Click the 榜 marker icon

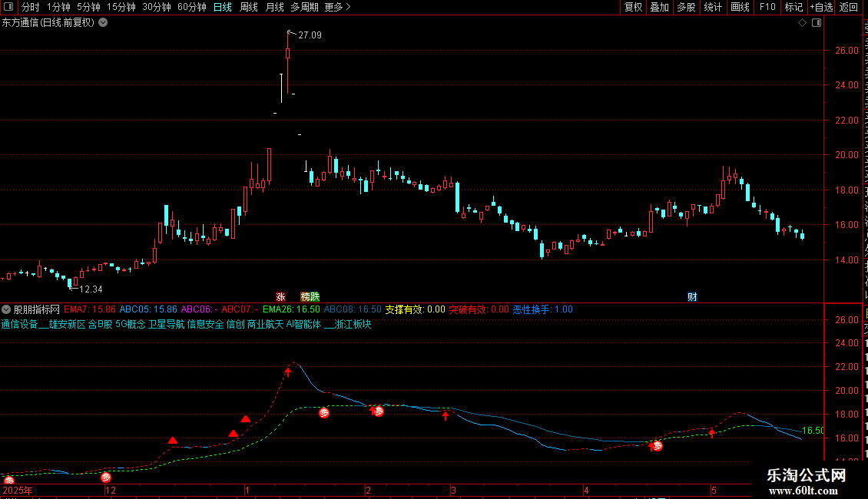(305, 296)
